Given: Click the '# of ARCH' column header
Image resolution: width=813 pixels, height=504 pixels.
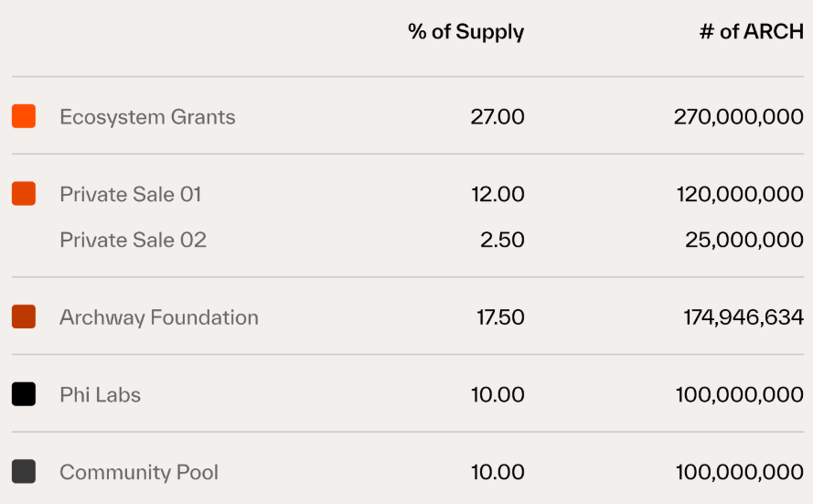Looking at the screenshot, I should (x=751, y=32).
